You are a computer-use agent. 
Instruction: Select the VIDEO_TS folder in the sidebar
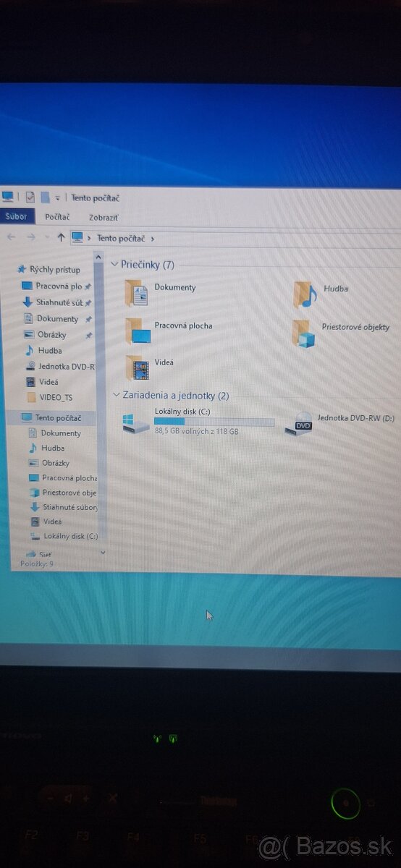tap(55, 398)
